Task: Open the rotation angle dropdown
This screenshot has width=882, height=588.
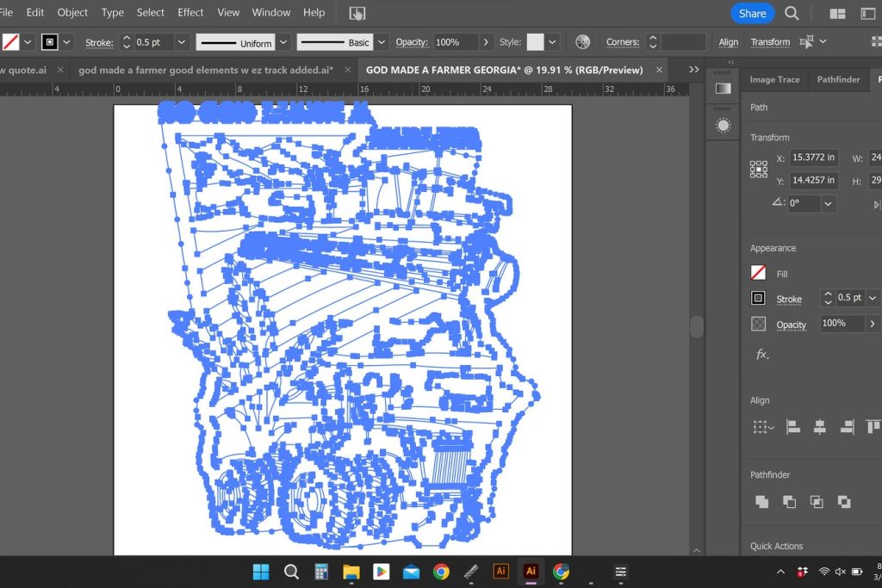Action: click(828, 204)
